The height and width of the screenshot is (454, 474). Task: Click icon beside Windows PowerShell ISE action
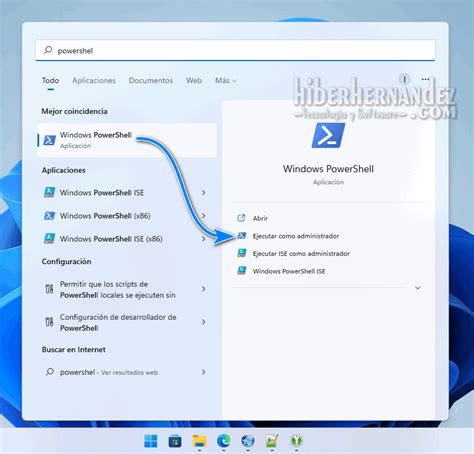[x=242, y=271]
